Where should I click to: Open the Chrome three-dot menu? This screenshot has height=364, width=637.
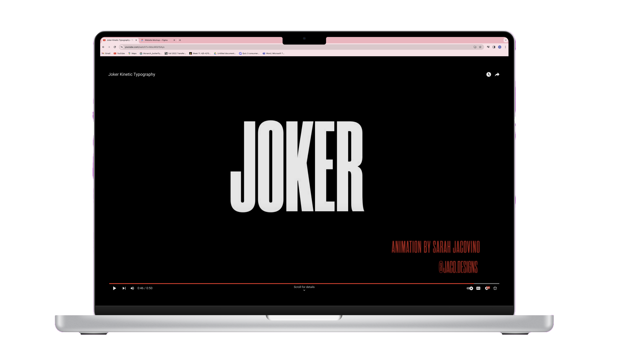[505, 47]
